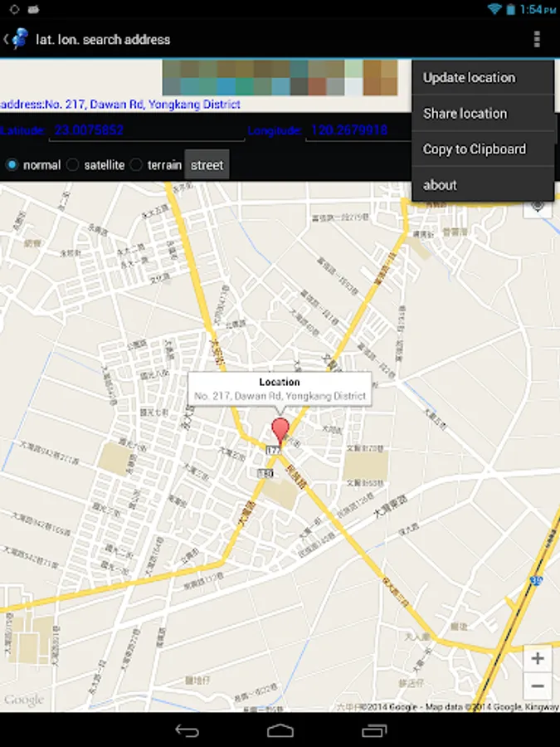The image size is (560, 747).
Task: Tap the blue pushpin app icon
Action: (x=20, y=38)
